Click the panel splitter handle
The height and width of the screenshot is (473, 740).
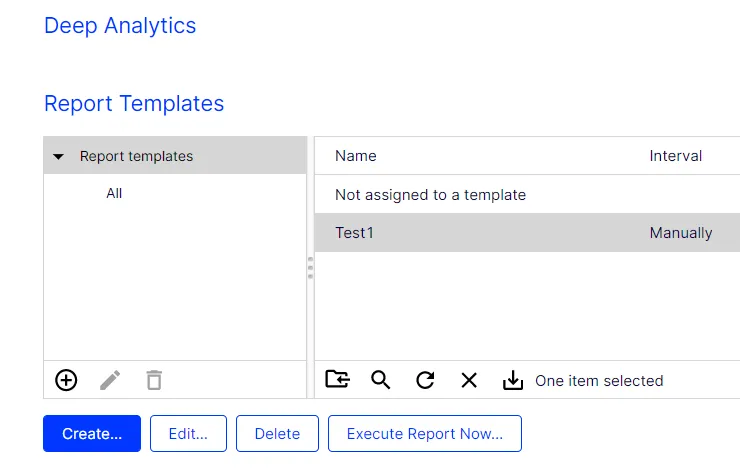310,268
